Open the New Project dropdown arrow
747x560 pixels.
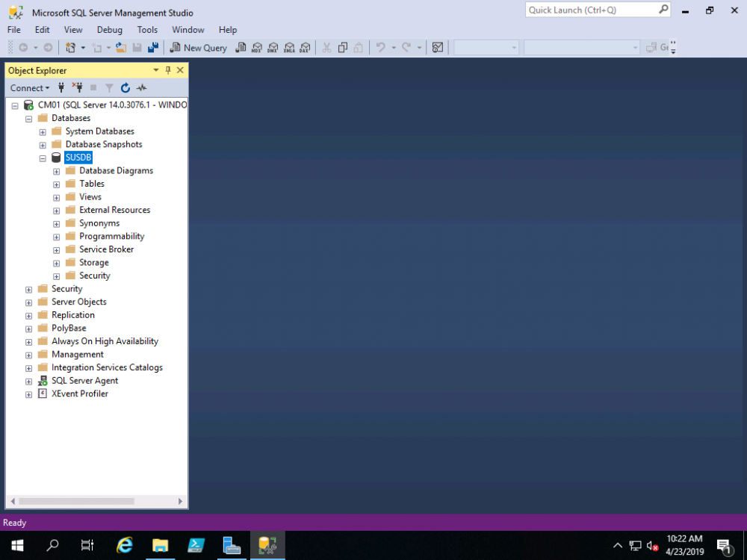tap(83, 48)
